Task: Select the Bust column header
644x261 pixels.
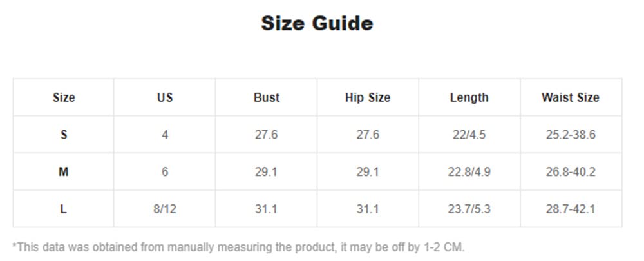Action: coord(266,97)
